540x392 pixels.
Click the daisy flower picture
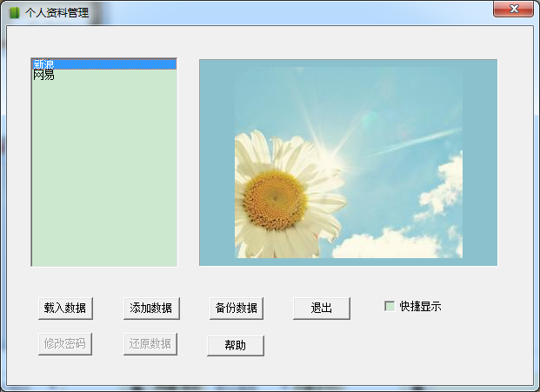click(348, 163)
